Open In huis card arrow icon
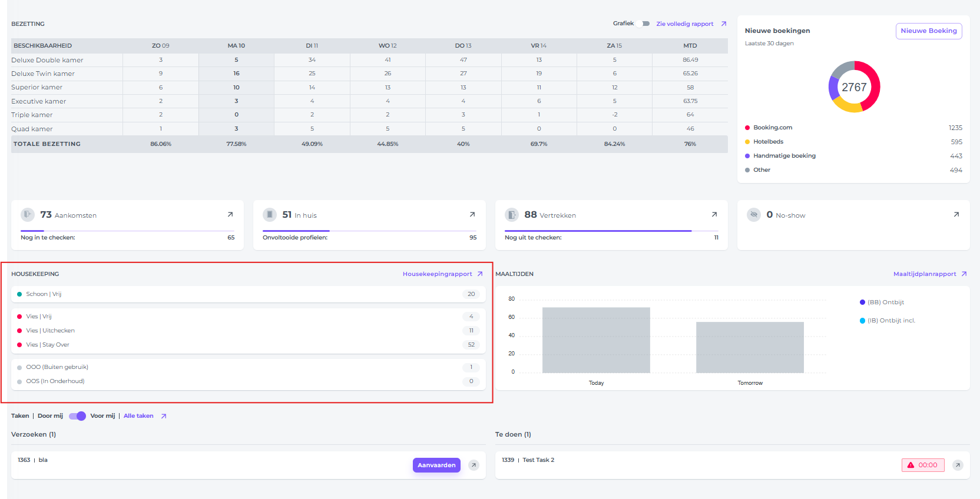This screenshot has height=499, width=980. tap(472, 215)
